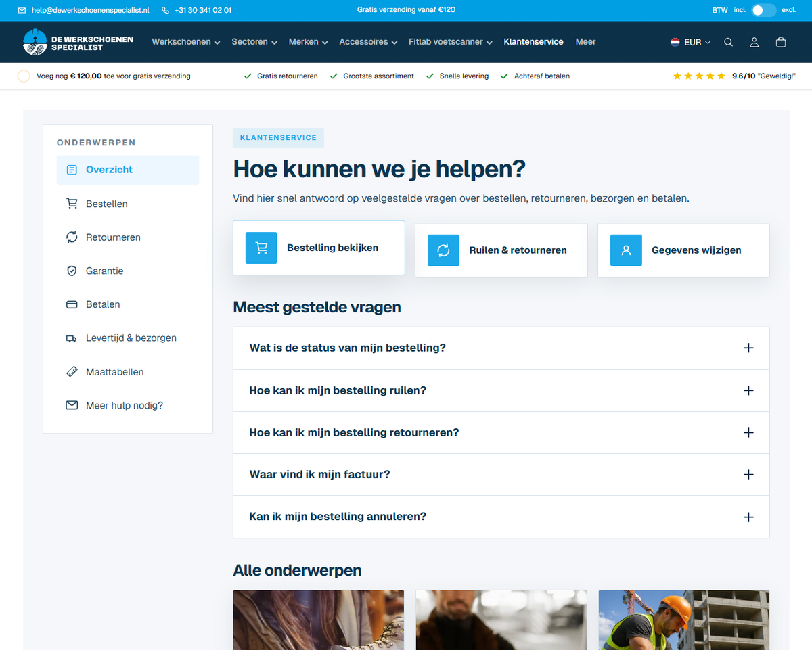This screenshot has width=812, height=650.
Task: Click blue person icon on Gegevens wijzigen card
Action: pyautogui.click(x=626, y=250)
